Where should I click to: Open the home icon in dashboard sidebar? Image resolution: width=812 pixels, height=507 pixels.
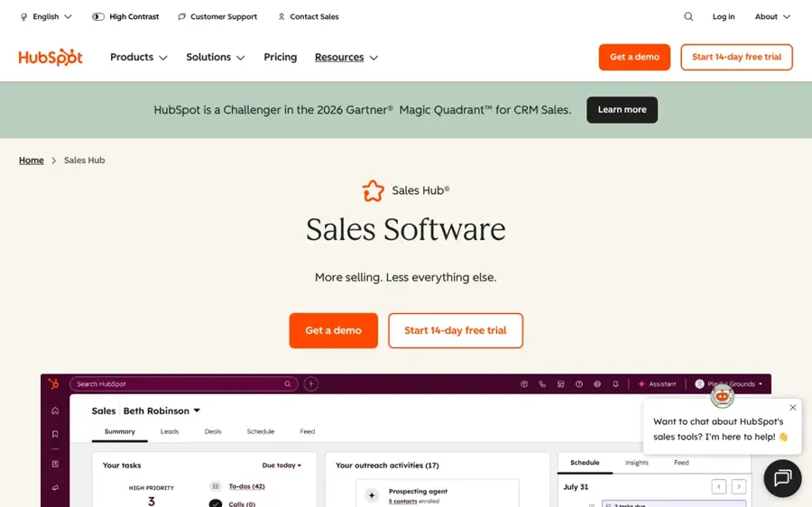[55, 410]
